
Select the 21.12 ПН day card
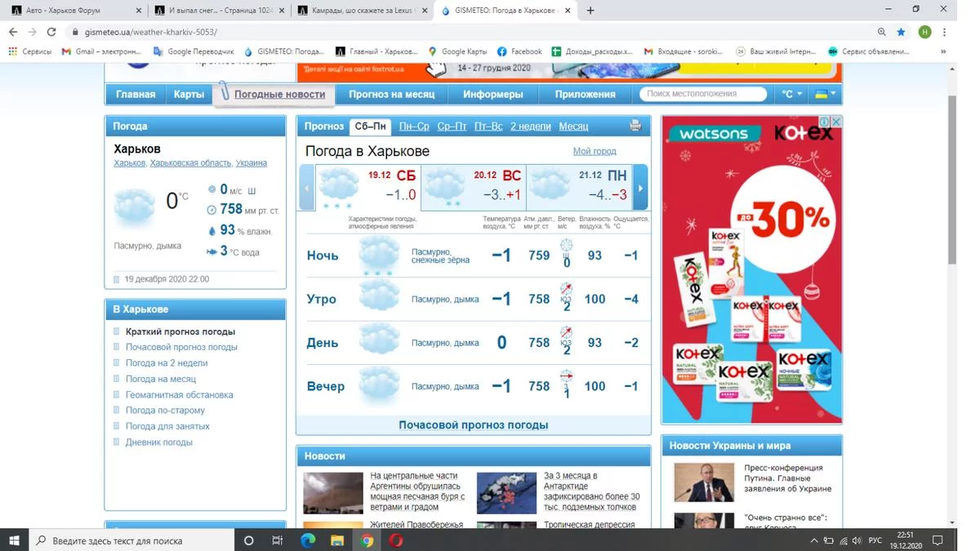tap(578, 189)
